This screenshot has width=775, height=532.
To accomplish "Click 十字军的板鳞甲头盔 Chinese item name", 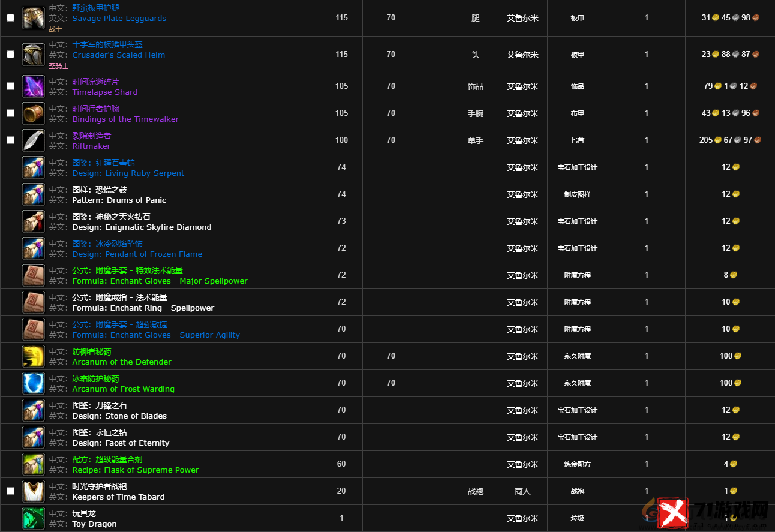I will [107, 44].
